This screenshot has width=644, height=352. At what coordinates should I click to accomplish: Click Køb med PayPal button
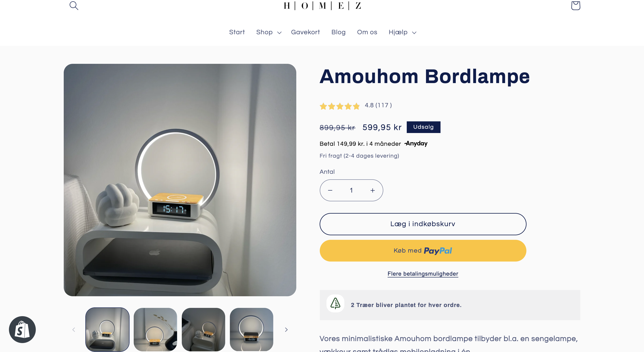pos(423,251)
